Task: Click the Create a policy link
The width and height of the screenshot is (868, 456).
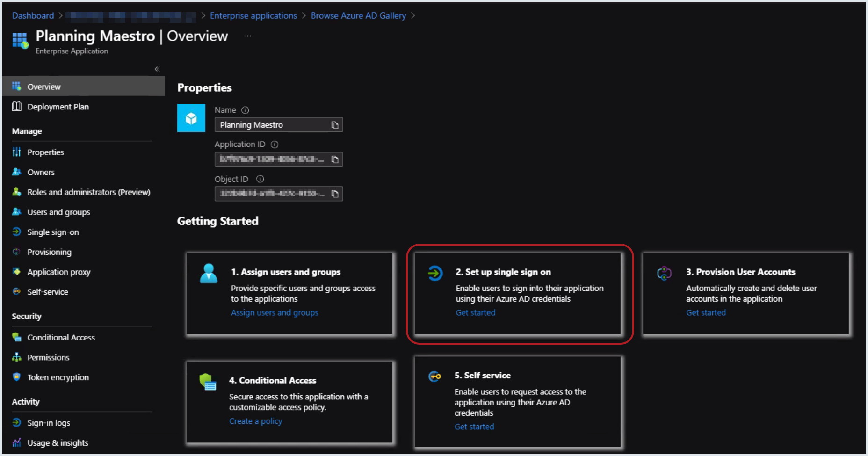Action: (255, 421)
